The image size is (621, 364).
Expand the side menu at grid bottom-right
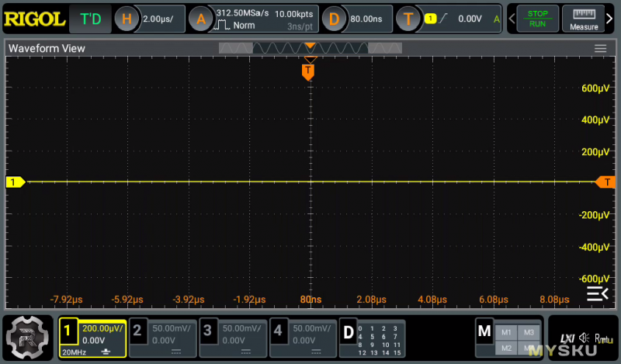(x=597, y=293)
